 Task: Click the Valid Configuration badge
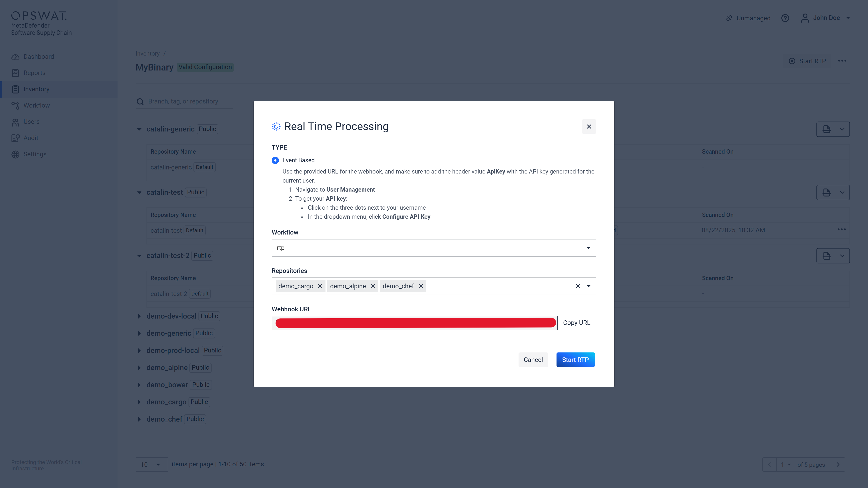(x=205, y=67)
